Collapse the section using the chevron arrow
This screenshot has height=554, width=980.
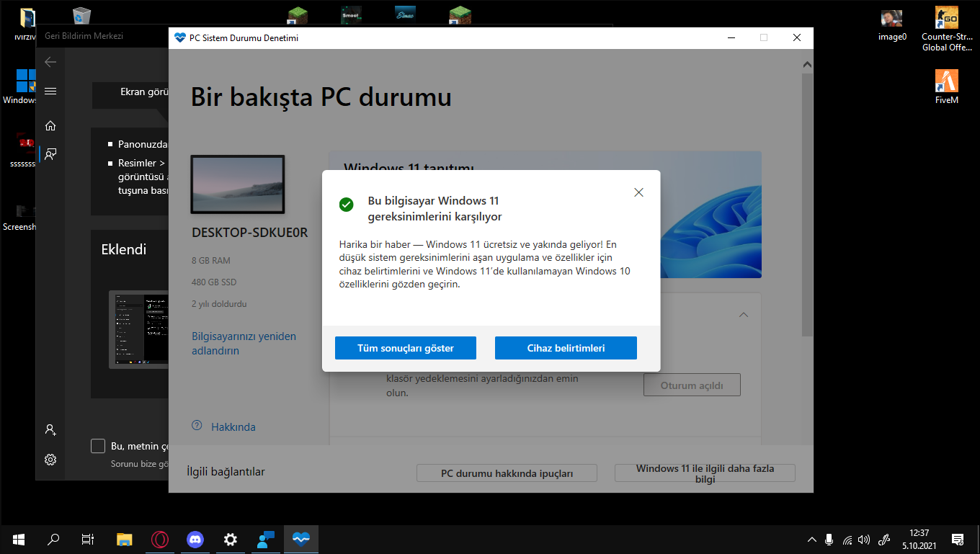click(744, 315)
